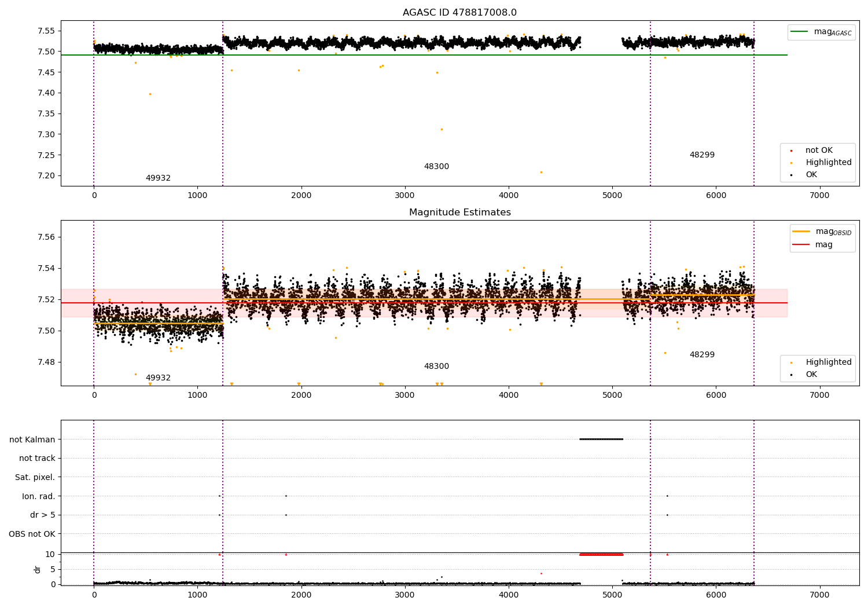Click the "not track" row label
The height and width of the screenshot is (608, 868).
(x=37, y=458)
